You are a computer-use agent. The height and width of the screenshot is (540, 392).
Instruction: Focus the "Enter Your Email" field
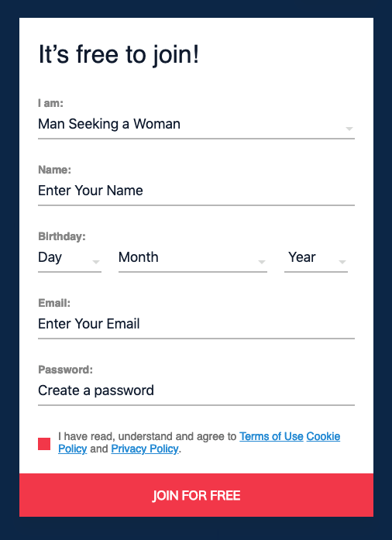point(196,325)
